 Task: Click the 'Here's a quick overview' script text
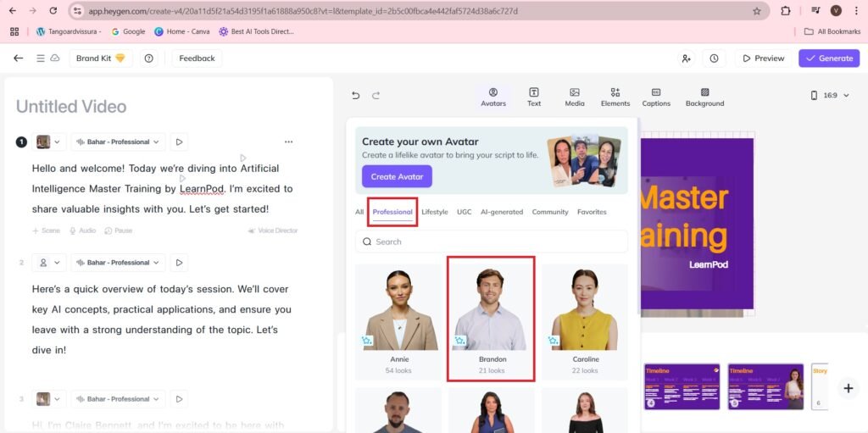[161, 319]
